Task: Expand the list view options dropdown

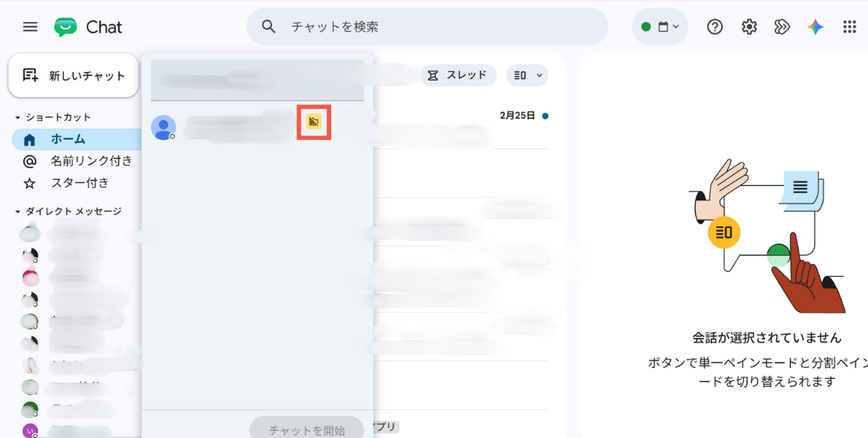Action: pyautogui.click(x=527, y=75)
